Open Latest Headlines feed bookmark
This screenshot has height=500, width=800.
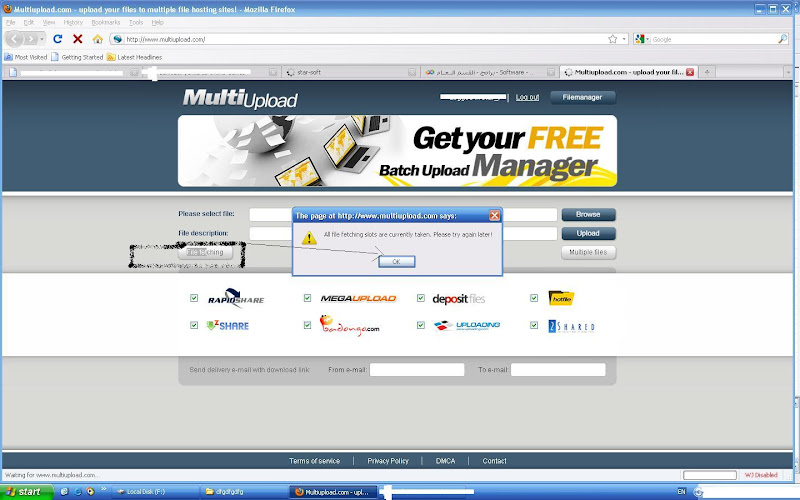coord(134,57)
